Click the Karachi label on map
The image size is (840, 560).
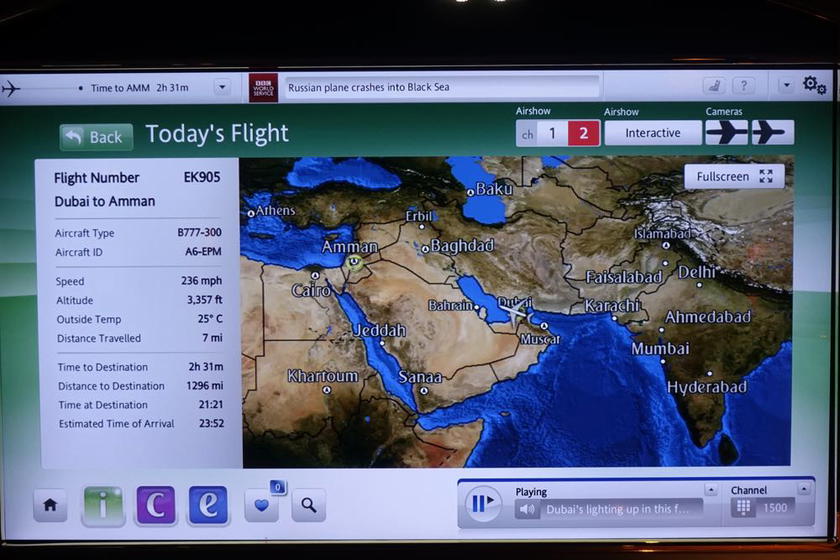[x=612, y=305]
